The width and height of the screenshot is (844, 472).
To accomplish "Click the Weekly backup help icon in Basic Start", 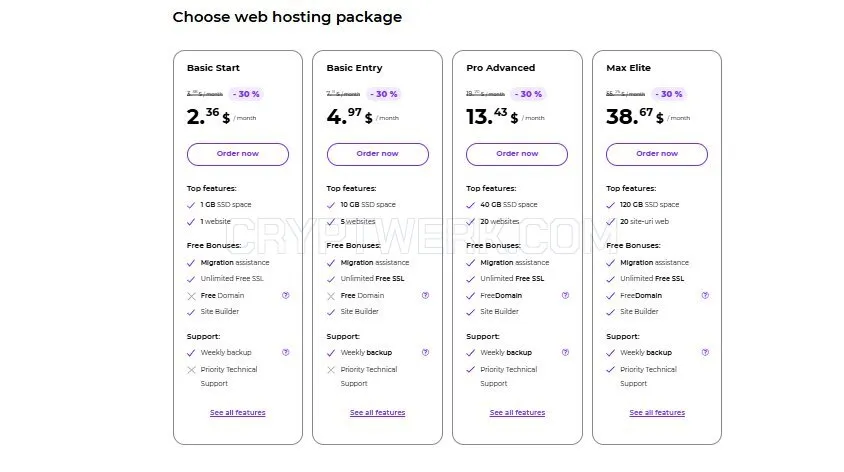I will tap(286, 352).
